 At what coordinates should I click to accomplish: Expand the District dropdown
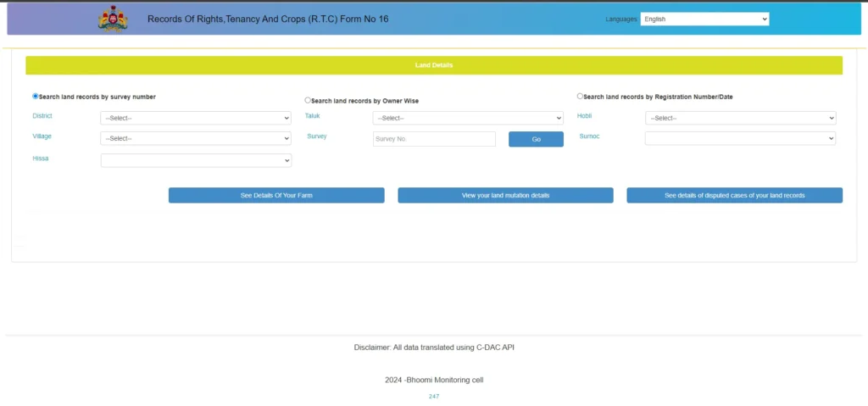[196, 118]
